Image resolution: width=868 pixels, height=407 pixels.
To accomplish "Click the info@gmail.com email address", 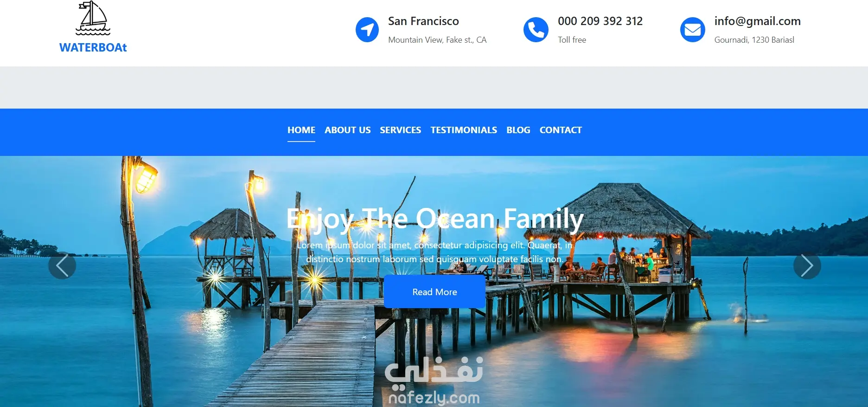I will (758, 21).
